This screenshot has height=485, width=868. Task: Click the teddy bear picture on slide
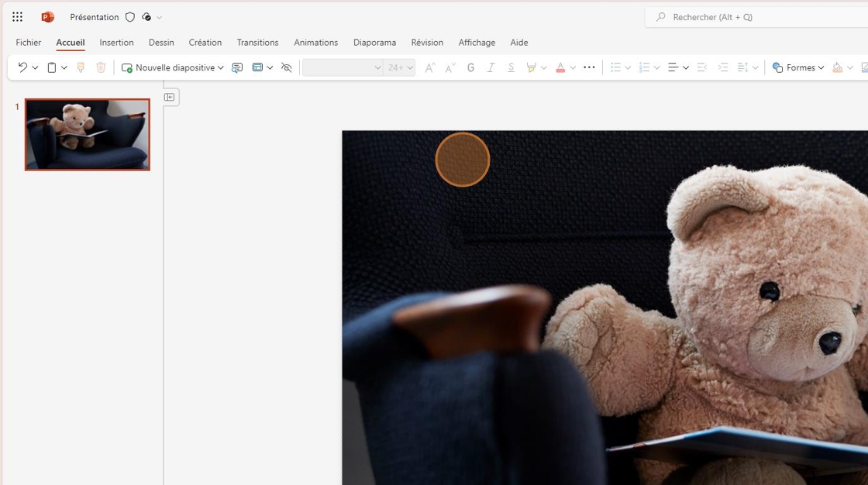point(604,308)
